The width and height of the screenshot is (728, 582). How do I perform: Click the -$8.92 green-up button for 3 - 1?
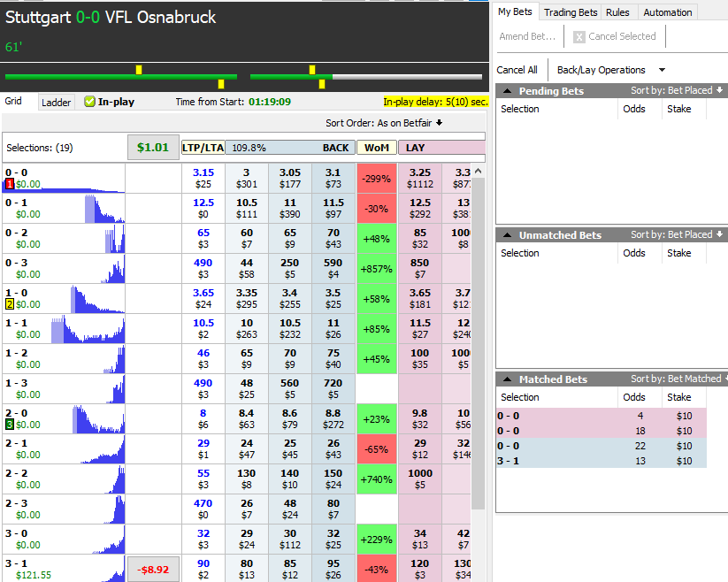coord(153,569)
